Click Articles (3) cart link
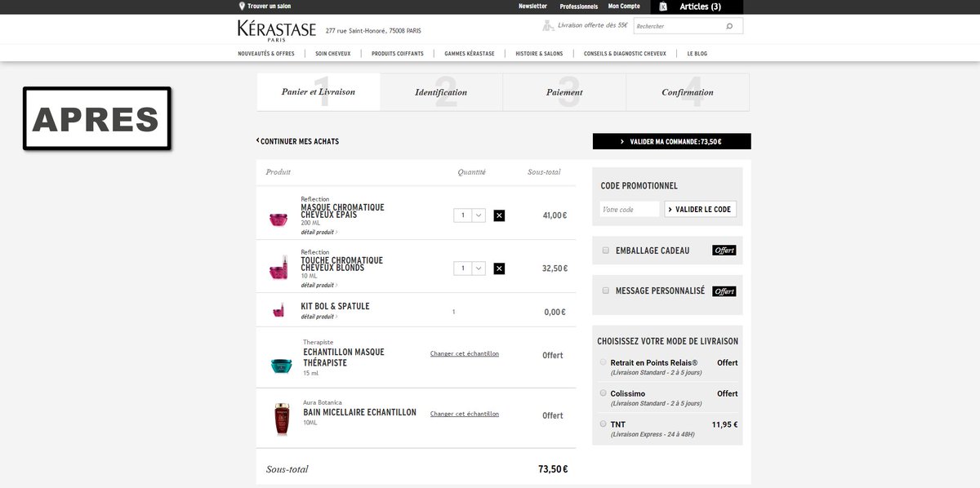The height and width of the screenshot is (488, 980). click(700, 7)
